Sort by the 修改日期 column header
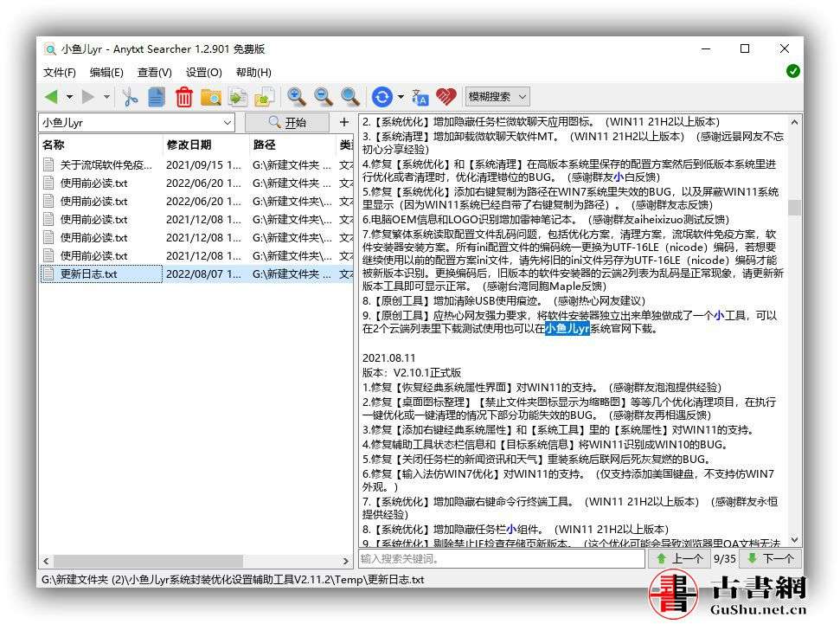Image resolution: width=840 pixels, height=624 pixels. [x=206, y=145]
